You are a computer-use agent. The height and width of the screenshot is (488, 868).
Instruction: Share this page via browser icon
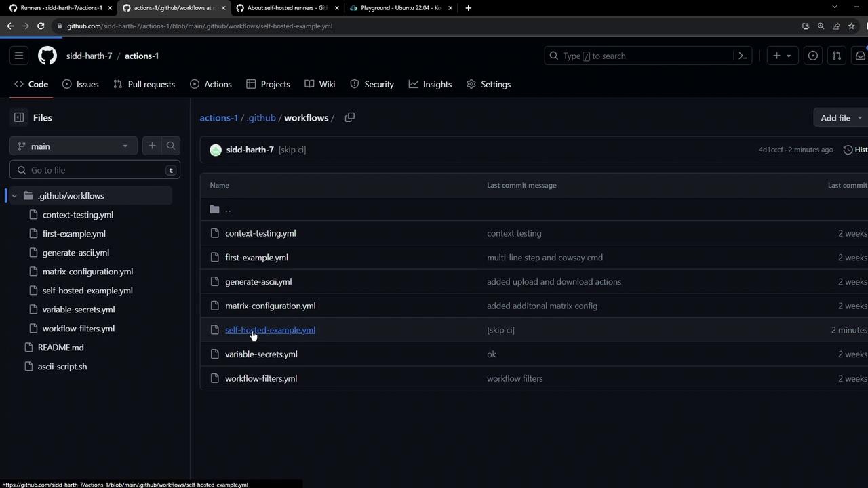point(836,26)
